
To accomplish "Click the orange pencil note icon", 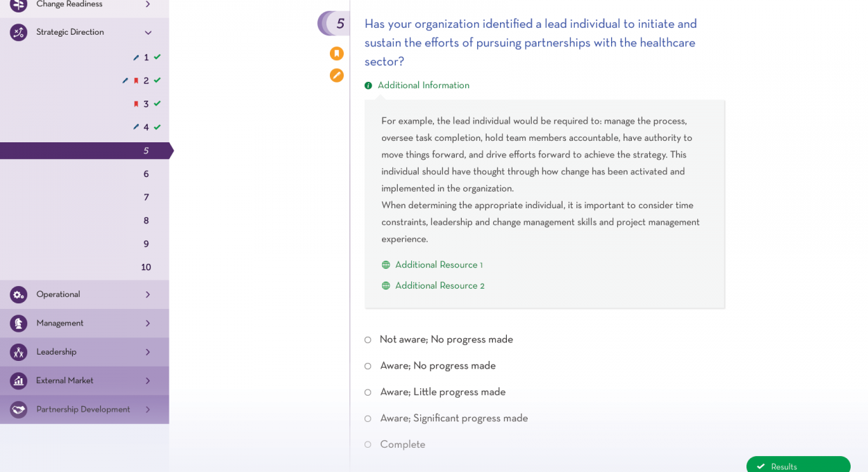I will point(337,76).
